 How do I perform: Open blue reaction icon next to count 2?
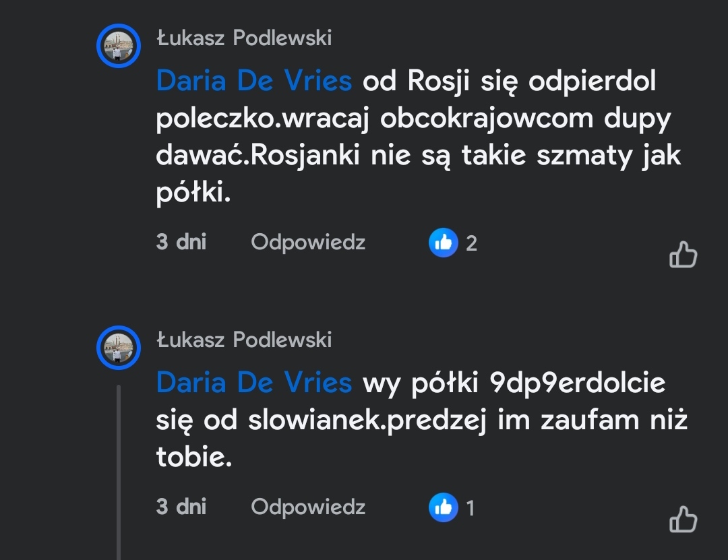tap(443, 243)
